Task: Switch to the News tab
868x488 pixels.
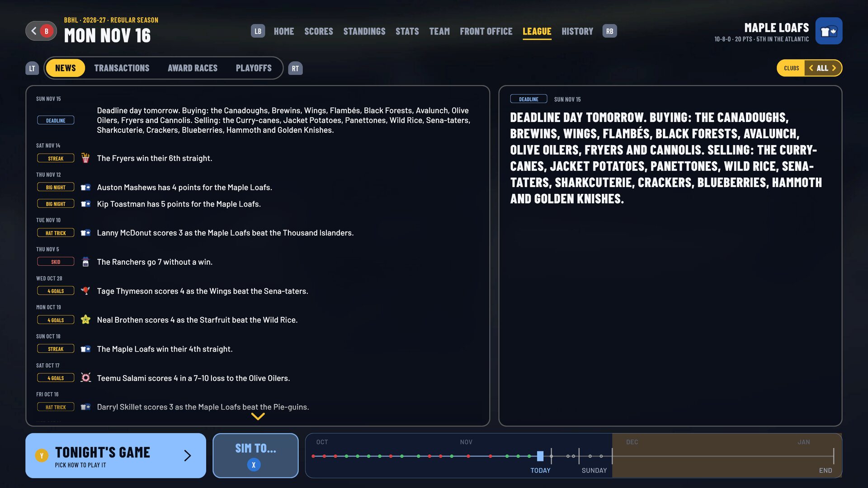Action: click(x=66, y=68)
